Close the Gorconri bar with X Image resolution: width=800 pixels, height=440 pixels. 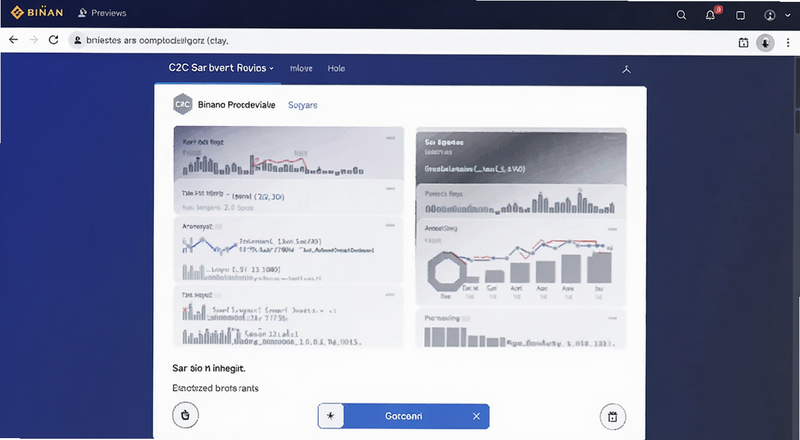pos(476,417)
